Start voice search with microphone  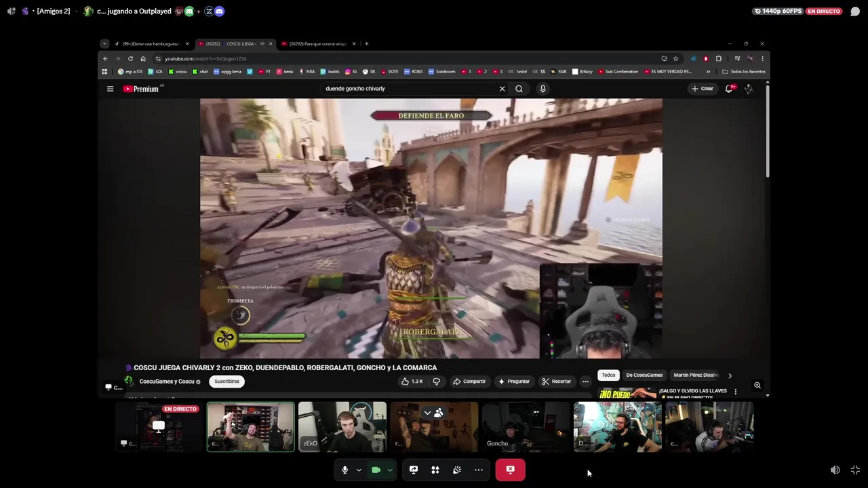(x=542, y=89)
